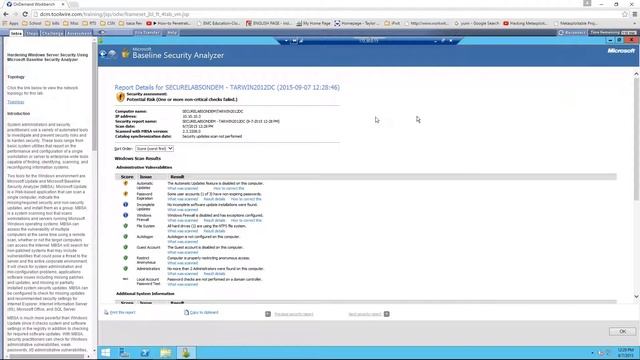Open the Help menu in the workbench
This screenshot has width=640, height=360.
(x=172, y=33)
